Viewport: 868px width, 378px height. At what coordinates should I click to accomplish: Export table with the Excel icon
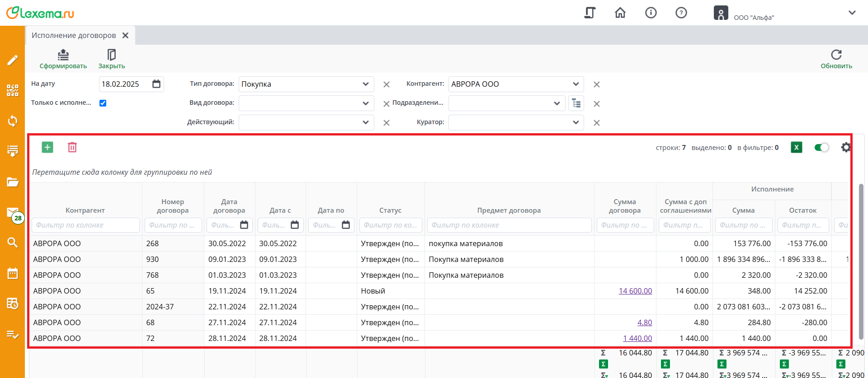(x=796, y=147)
